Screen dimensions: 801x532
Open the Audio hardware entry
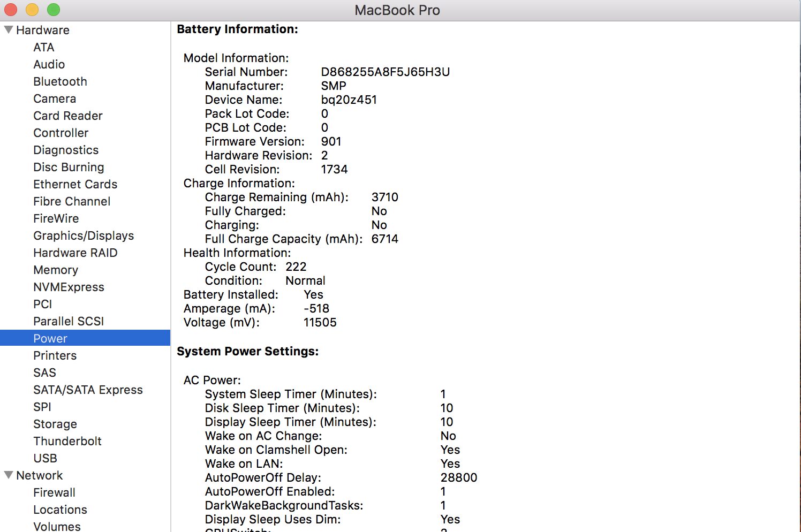49,64
